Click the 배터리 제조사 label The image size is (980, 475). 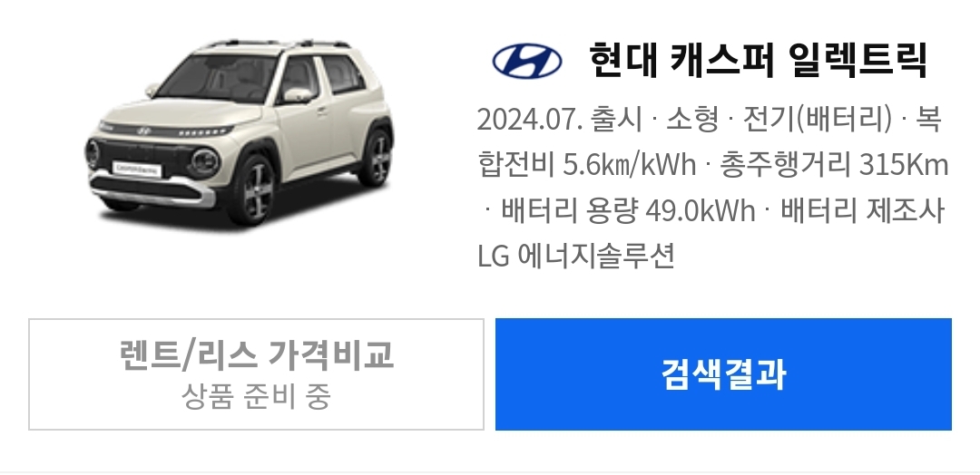pyautogui.click(x=863, y=211)
